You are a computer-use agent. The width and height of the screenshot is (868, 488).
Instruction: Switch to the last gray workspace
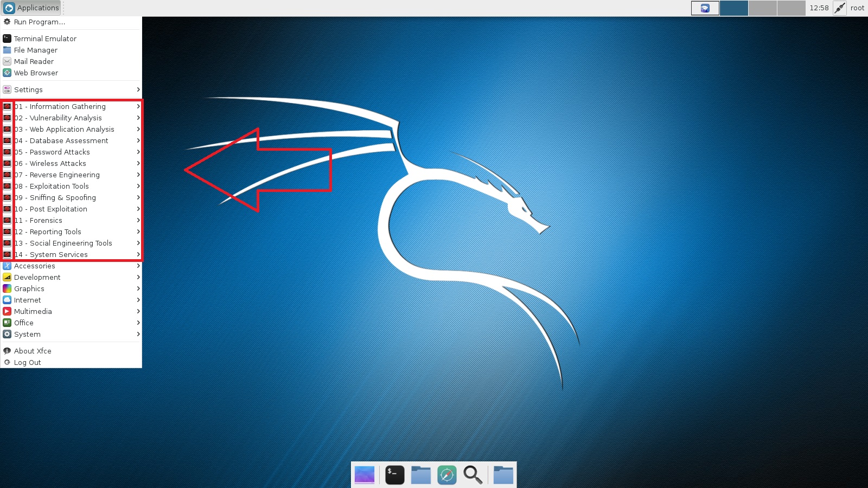click(x=792, y=8)
